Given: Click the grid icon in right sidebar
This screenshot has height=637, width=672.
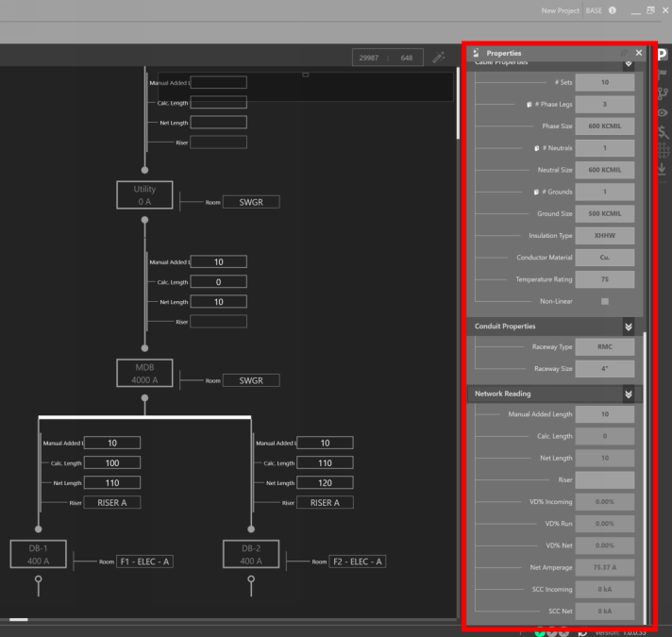Looking at the screenshot, I should click(664, 150).
